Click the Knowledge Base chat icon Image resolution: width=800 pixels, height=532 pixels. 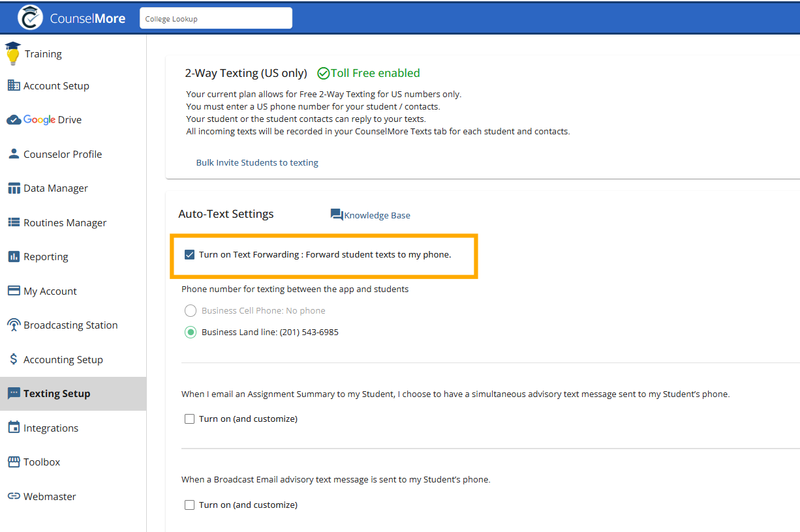pos(337,214)
